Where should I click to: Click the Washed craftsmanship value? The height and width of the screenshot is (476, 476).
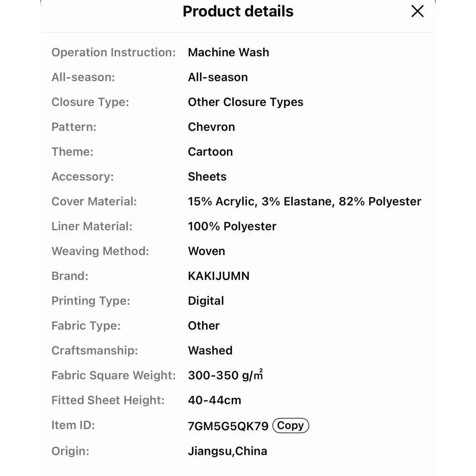point(210,350)
